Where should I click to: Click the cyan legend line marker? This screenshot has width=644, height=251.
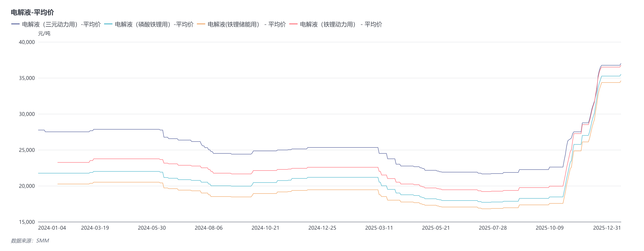[x=108, y=24]
